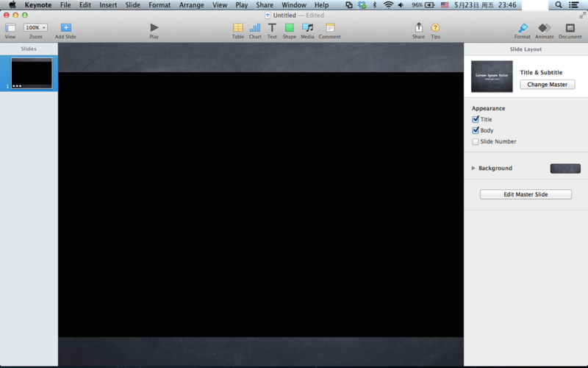The image size is (588, 368).
Task: Open the 100% Zoom dropdown
Action: click(35, 27)
